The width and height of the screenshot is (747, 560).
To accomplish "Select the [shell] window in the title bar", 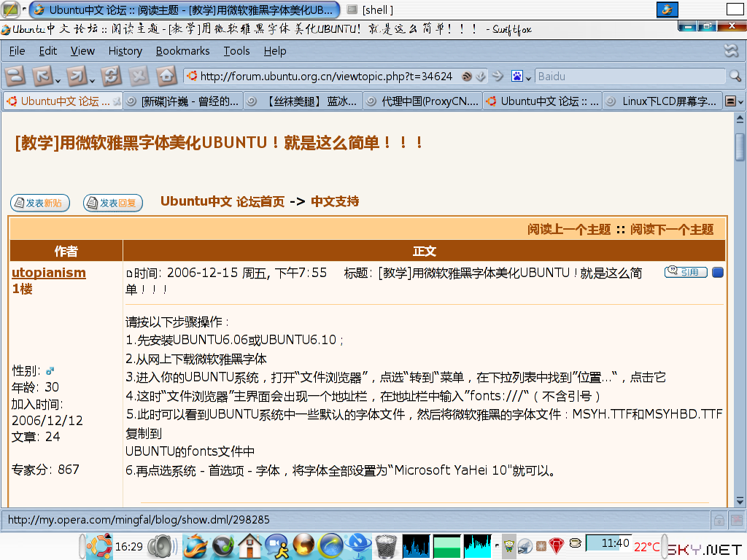I will click(x=370, y=9).
